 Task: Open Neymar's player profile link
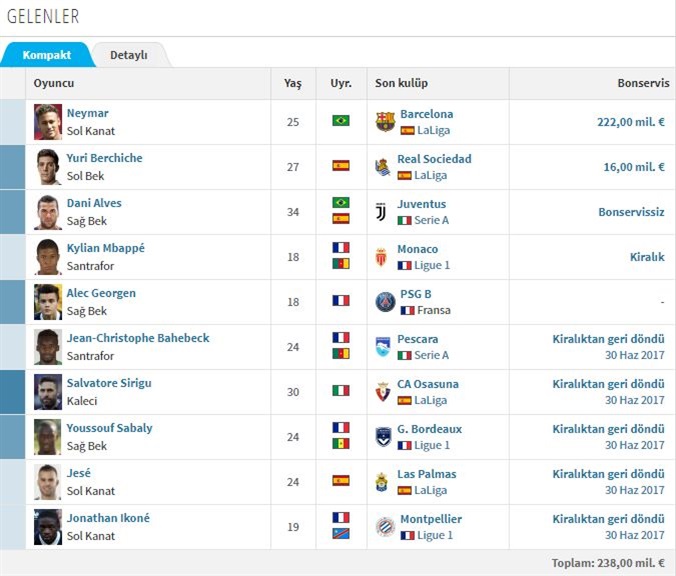click(x=87, y=113)
